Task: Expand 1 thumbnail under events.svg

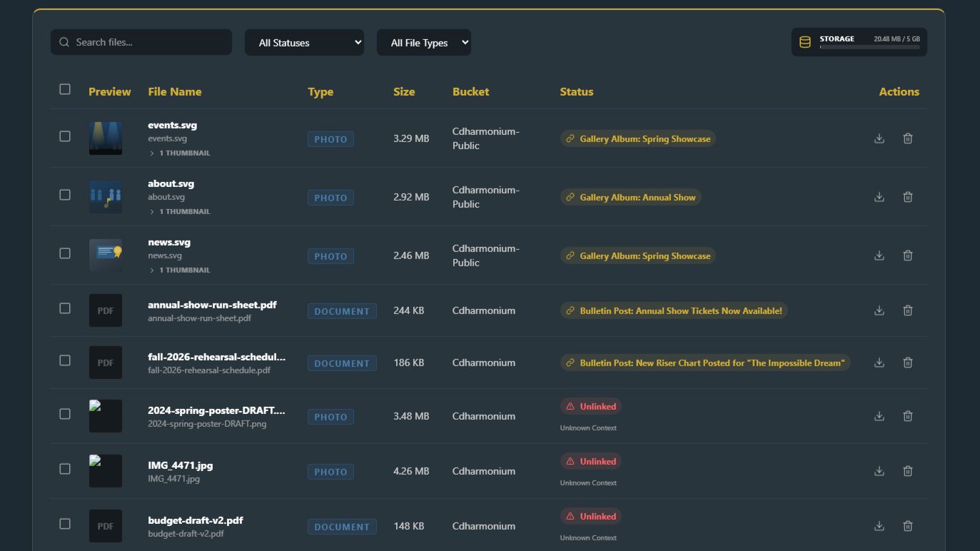Action: click(180, 153)
